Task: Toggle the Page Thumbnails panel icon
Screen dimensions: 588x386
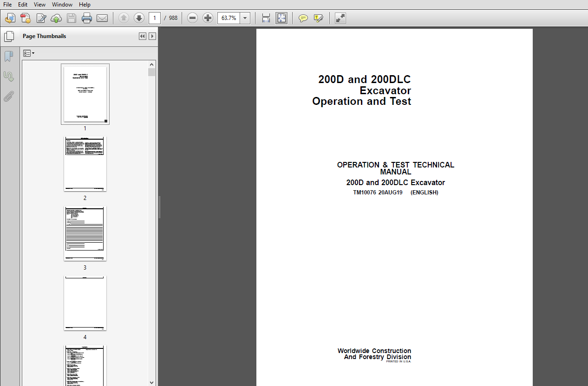Action: pos(9,36)
